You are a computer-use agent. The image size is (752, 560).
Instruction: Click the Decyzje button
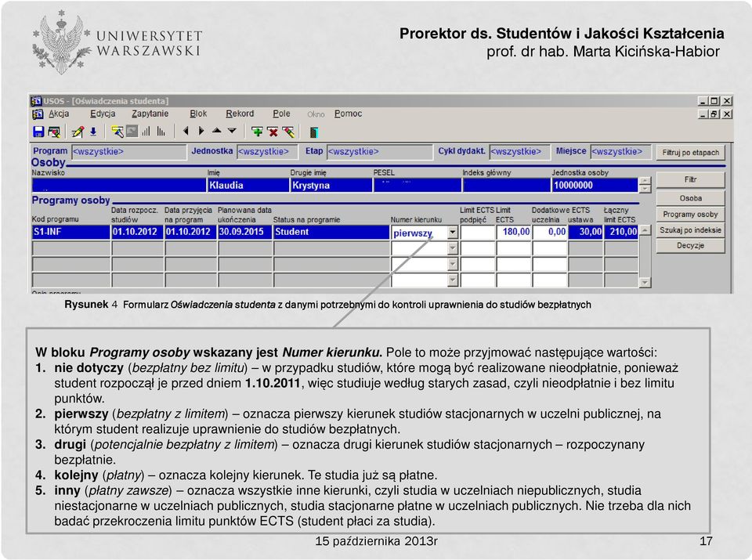coord(691,245)
